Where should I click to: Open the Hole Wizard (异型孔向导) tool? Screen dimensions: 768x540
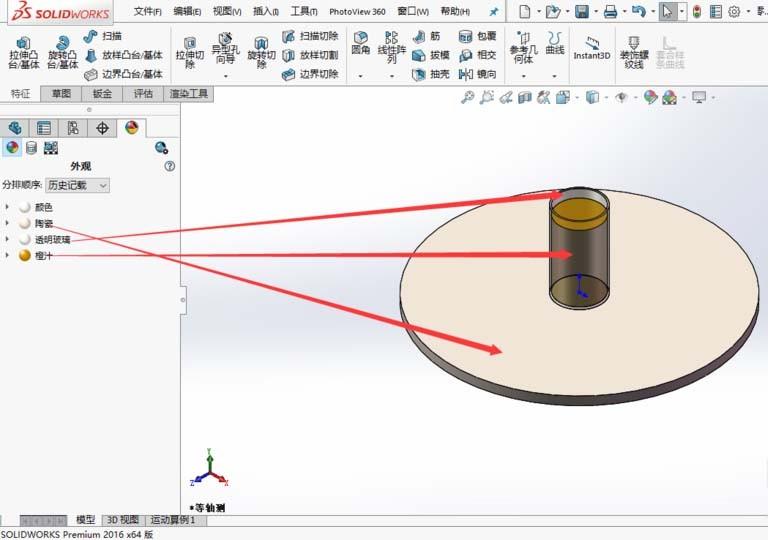tap(225, 49)
